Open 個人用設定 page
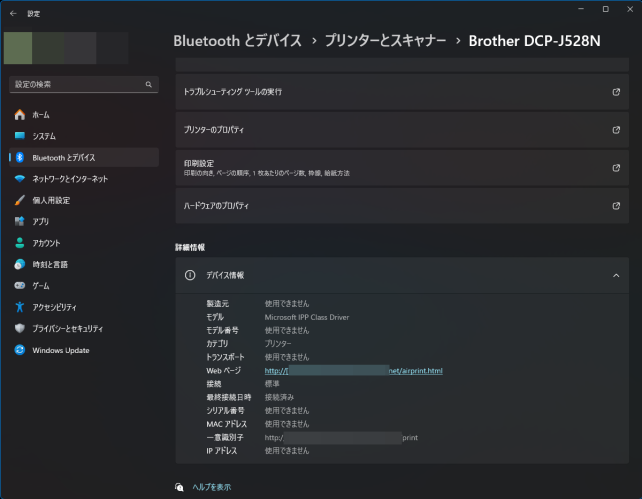Image resolution: width=642 pixels, height=499 pixels. (84, 200)
